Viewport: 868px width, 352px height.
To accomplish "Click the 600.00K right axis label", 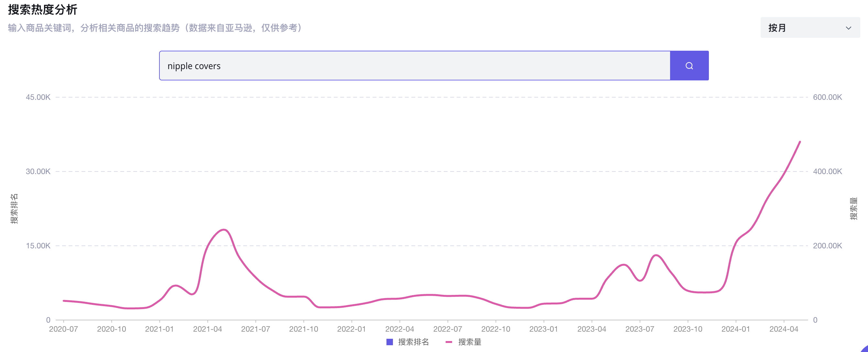I will click(x=827, y=97).
